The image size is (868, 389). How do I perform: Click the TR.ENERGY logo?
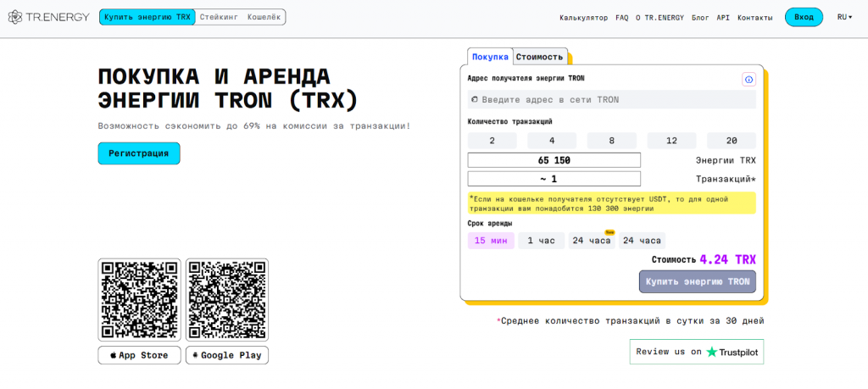48,17
